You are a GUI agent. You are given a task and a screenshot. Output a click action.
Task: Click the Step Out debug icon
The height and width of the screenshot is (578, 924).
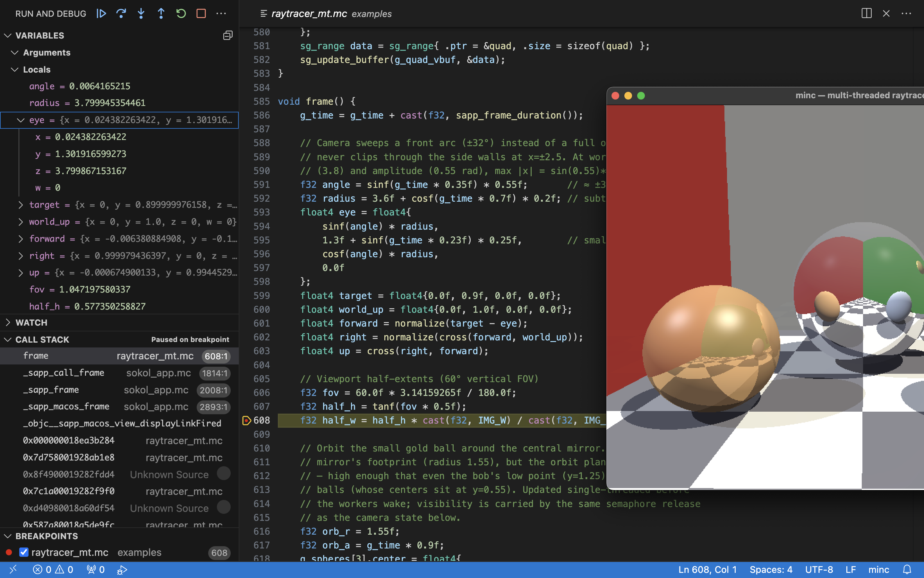point(161,14)
